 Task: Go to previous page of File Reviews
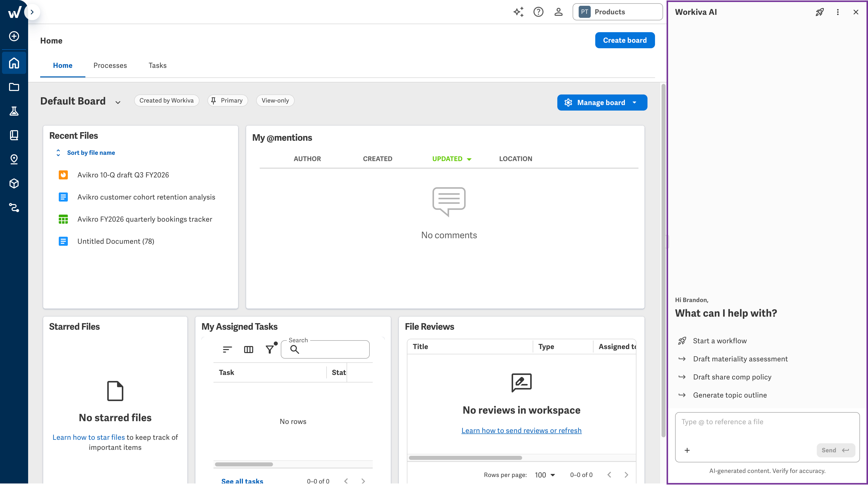pyautogui.click(x=609, y=475)
